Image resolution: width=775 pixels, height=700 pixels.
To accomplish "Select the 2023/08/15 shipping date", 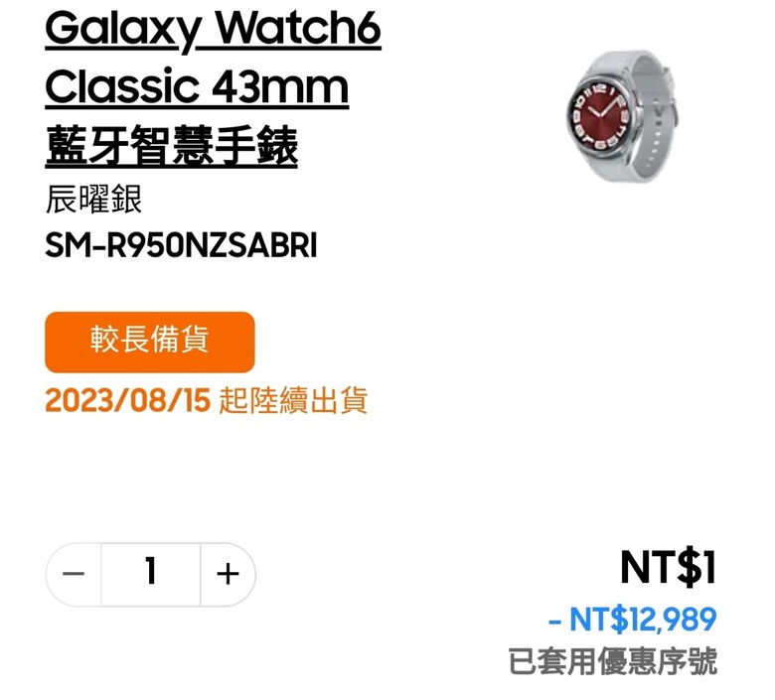I will coord(127,400).
